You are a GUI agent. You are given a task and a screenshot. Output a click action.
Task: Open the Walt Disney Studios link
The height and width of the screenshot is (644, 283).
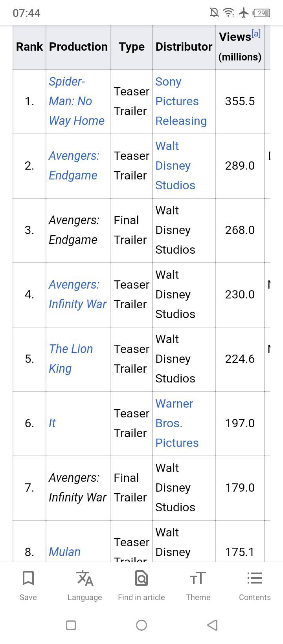click(x=175, y=166)
